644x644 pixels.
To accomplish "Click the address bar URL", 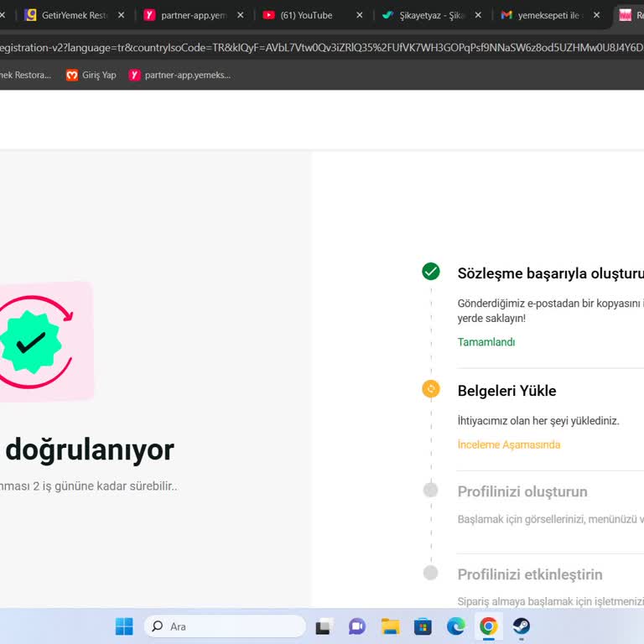I will click(x=322, y=48).
